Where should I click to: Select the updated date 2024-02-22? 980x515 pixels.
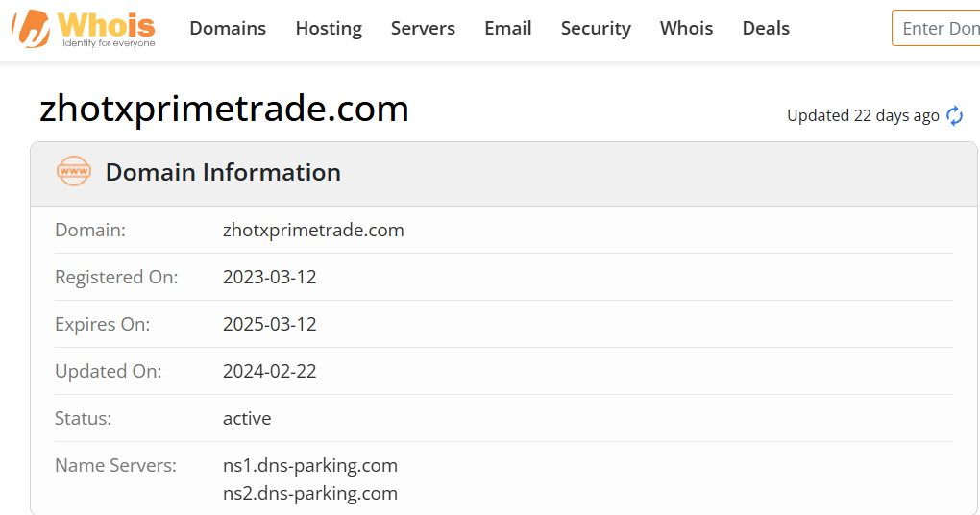[x=269, y=371]
